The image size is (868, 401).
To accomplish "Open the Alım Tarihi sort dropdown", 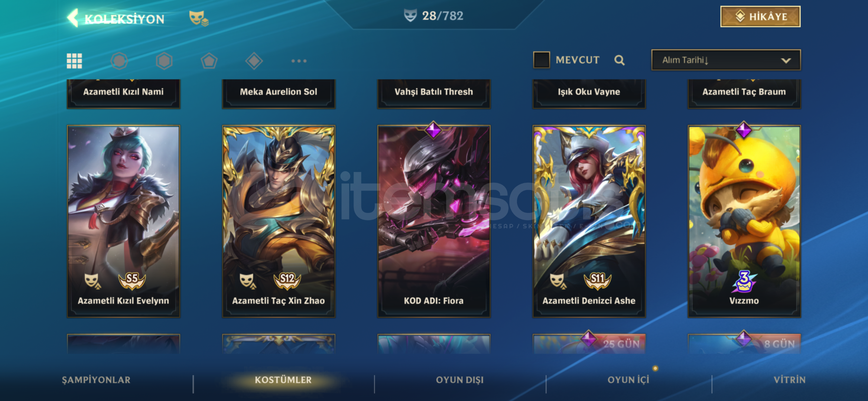I will 726,60.
